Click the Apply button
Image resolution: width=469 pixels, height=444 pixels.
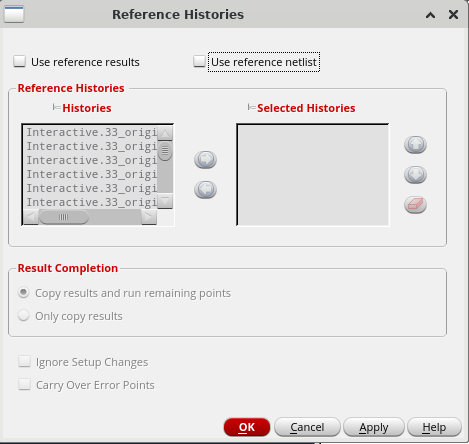374,427
